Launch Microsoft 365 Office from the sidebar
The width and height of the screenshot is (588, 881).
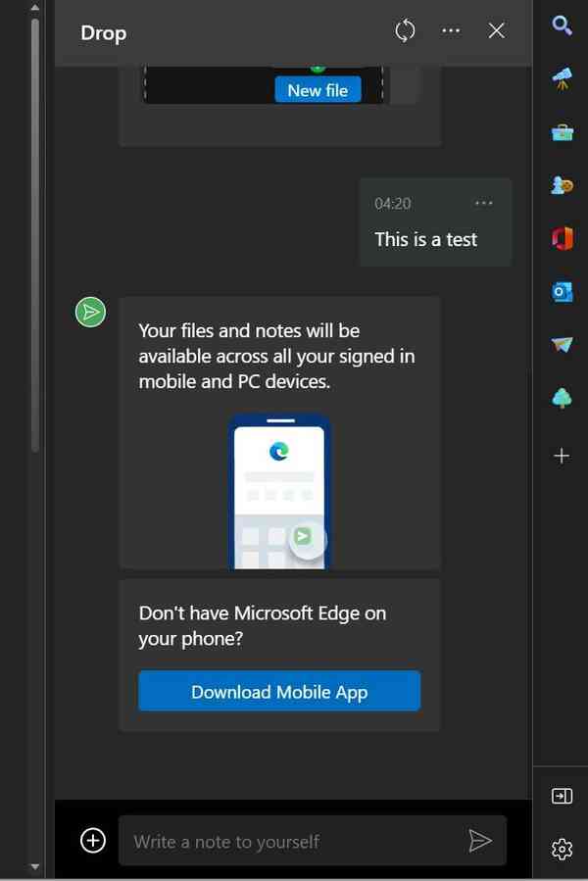click(x=562, y=238)
